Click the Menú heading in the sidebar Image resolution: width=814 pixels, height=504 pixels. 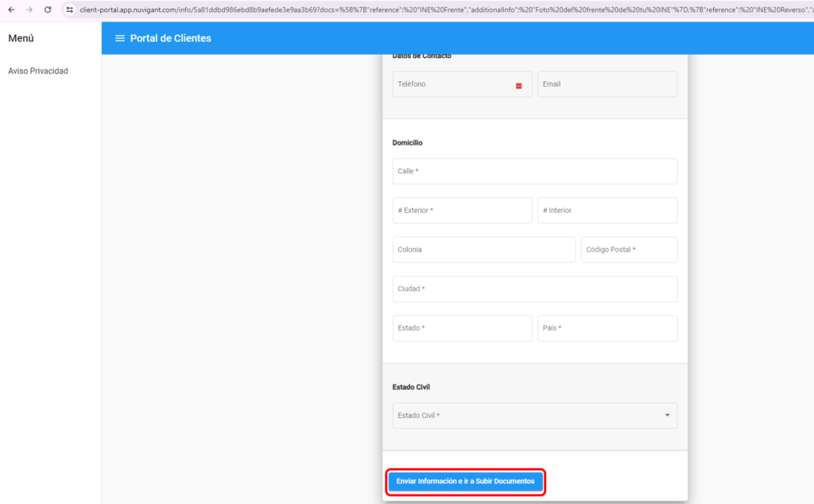point(21,38)
